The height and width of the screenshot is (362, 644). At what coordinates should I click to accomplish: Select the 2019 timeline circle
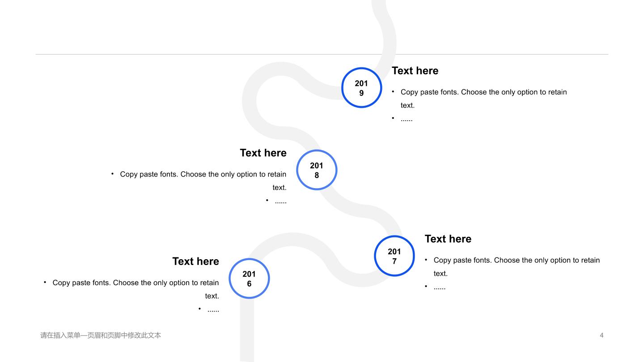[x=361, y=88]
